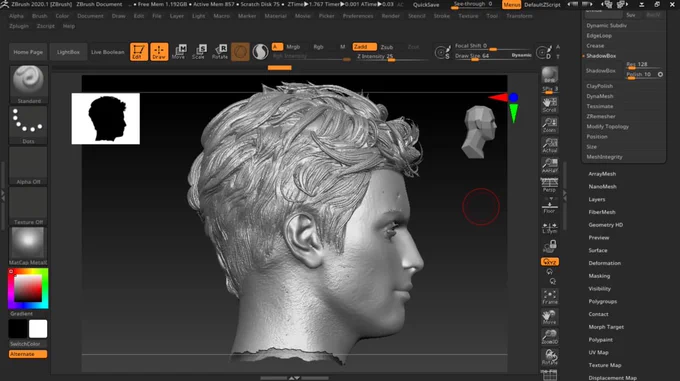The width and height of the screenshot is (680, 381).
Task: Switch to Zsub mode
Action: [387, 47]
